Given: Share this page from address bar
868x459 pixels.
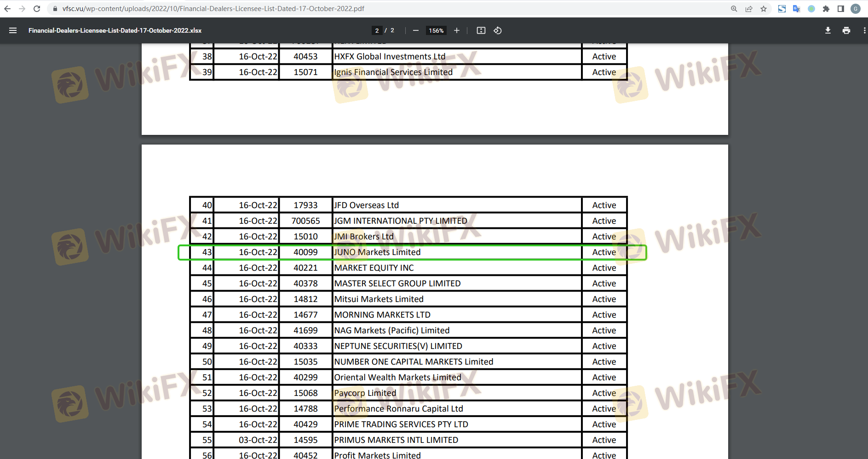Looking at the screenshot, I should point(749,9).
